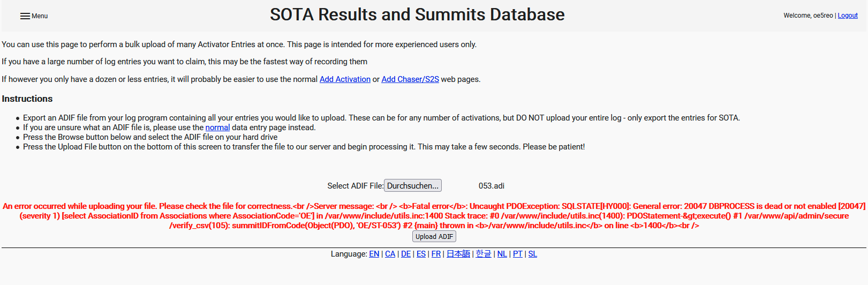Click the 'Welcome, oe5reo' text
Image resolution: width=868 pixels, height=285 pixels.
tap(808, 16)
